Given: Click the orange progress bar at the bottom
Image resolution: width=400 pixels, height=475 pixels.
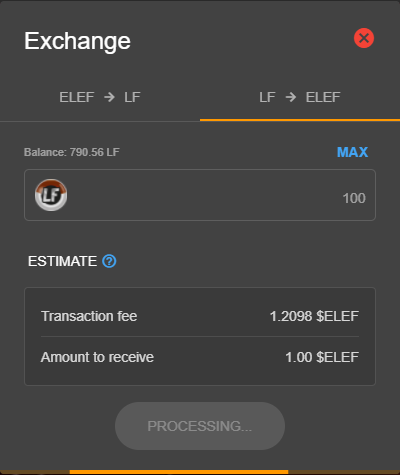Looking at the screenshot, I should (179, 472).
